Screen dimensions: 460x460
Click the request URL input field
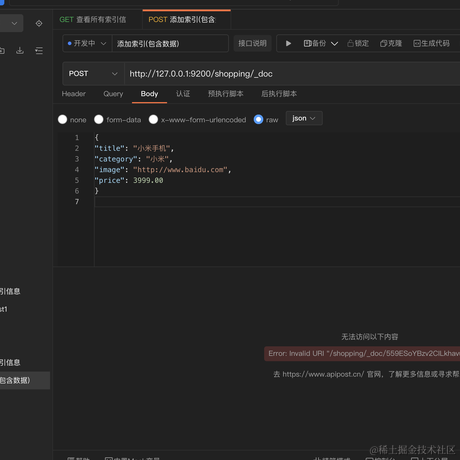click(292, 74)
